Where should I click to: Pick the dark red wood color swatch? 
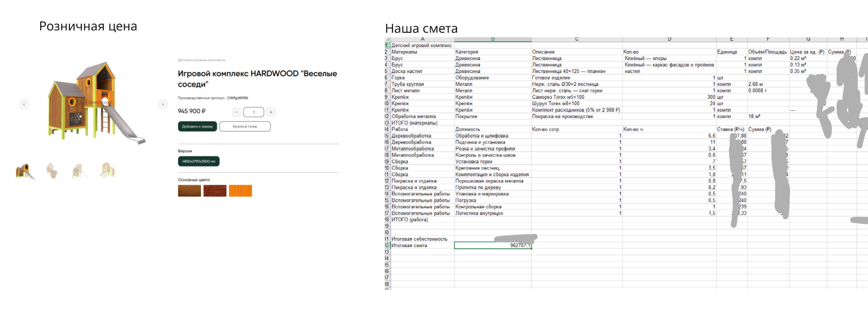pos(215,191)
